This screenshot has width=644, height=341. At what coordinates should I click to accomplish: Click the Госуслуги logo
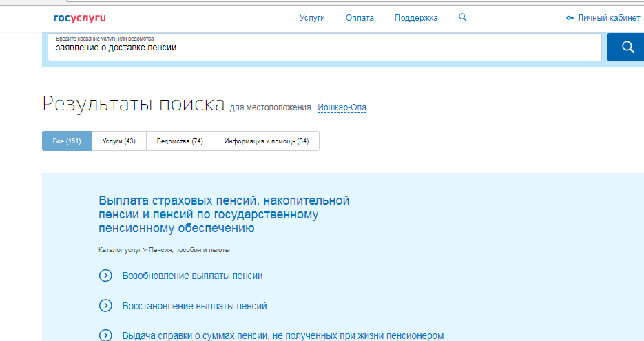[79, 18]
